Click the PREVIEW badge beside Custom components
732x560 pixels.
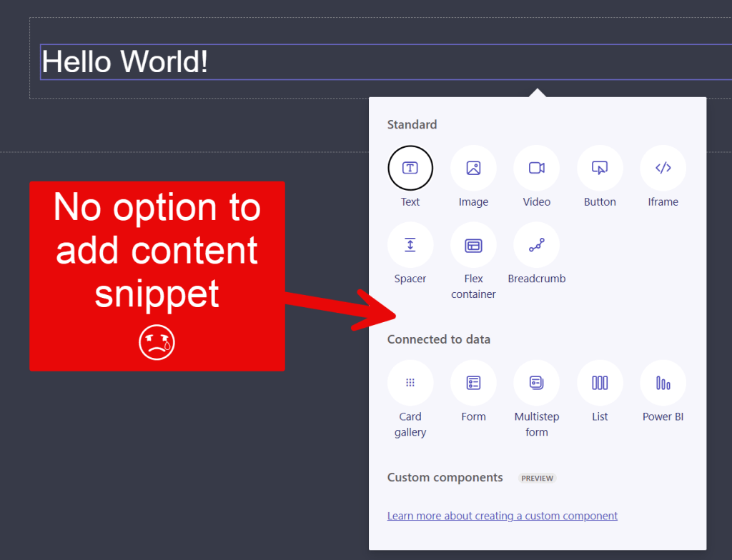[537, 478]
